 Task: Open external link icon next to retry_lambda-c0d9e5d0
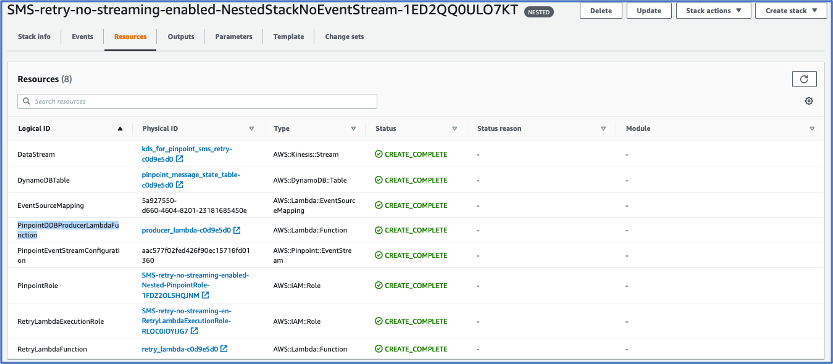(224, 349)
